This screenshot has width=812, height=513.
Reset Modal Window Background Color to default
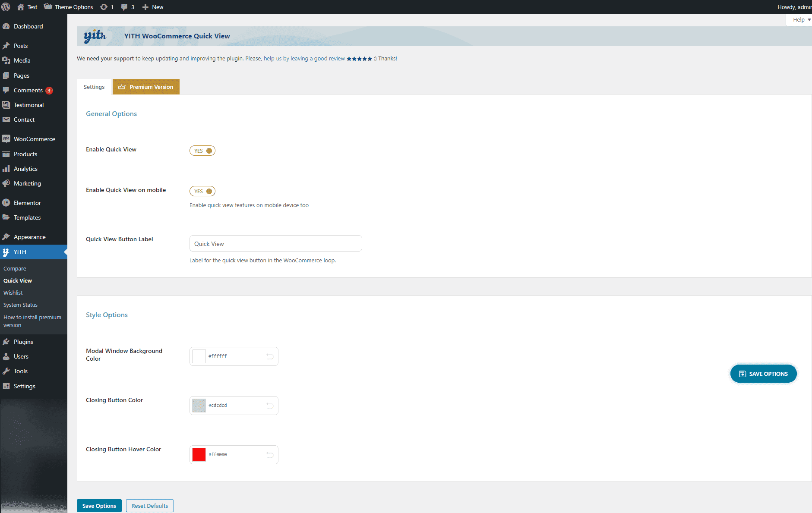tap(270, 356)
